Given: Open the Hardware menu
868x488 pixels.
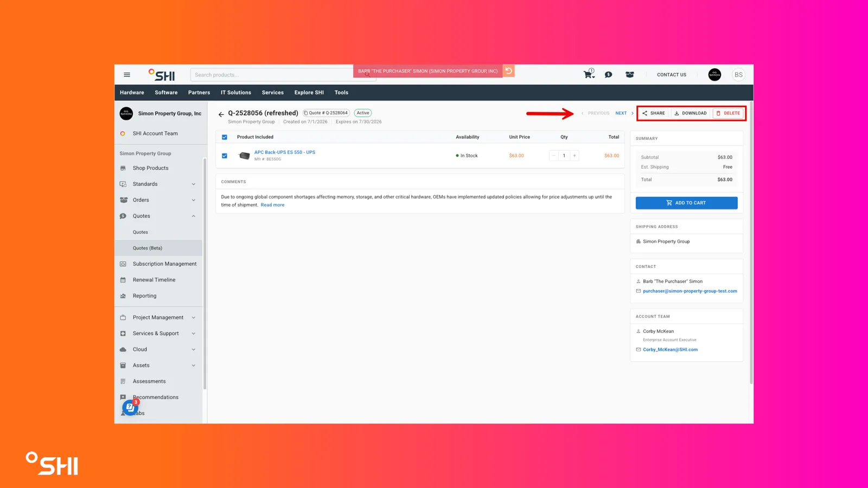Looking at the screenshot, I should pyautogui.click(x=132, y=93).
